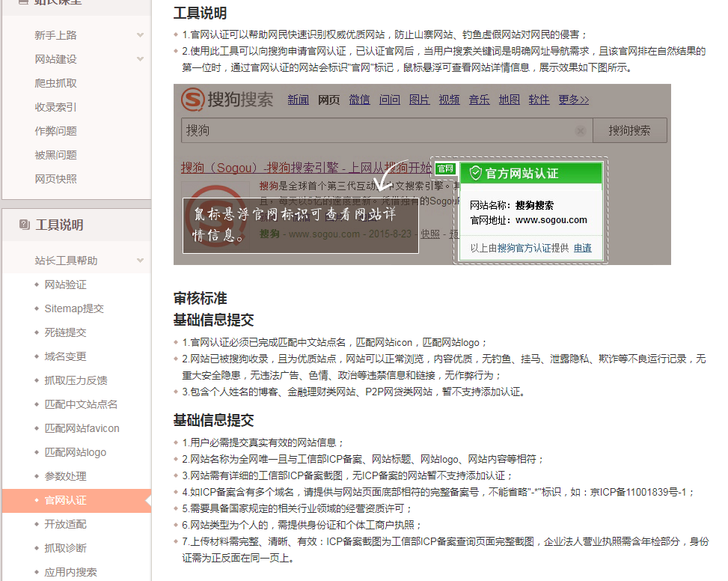Click the Sogou logo in the example image

tap(227, 100)
